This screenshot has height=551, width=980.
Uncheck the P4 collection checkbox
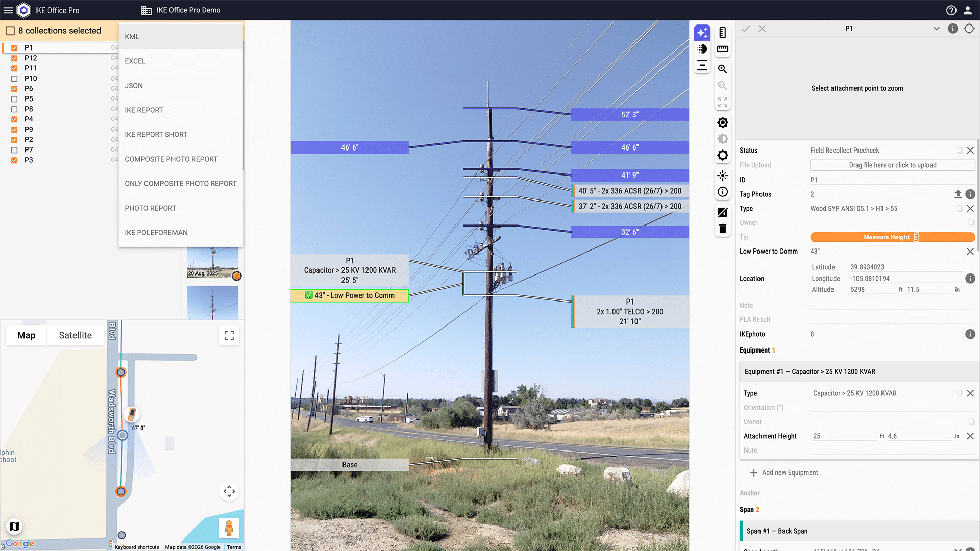14,119
